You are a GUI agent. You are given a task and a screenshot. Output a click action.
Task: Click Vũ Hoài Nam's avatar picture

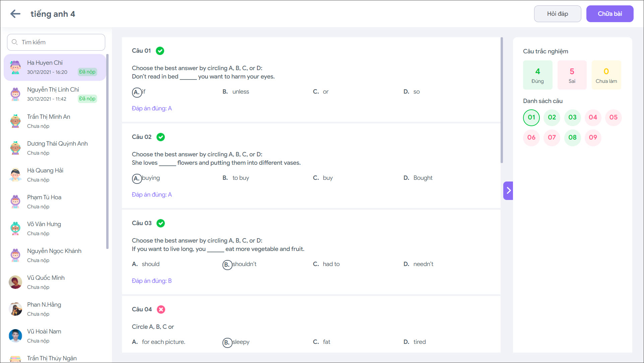coord(15,336)
